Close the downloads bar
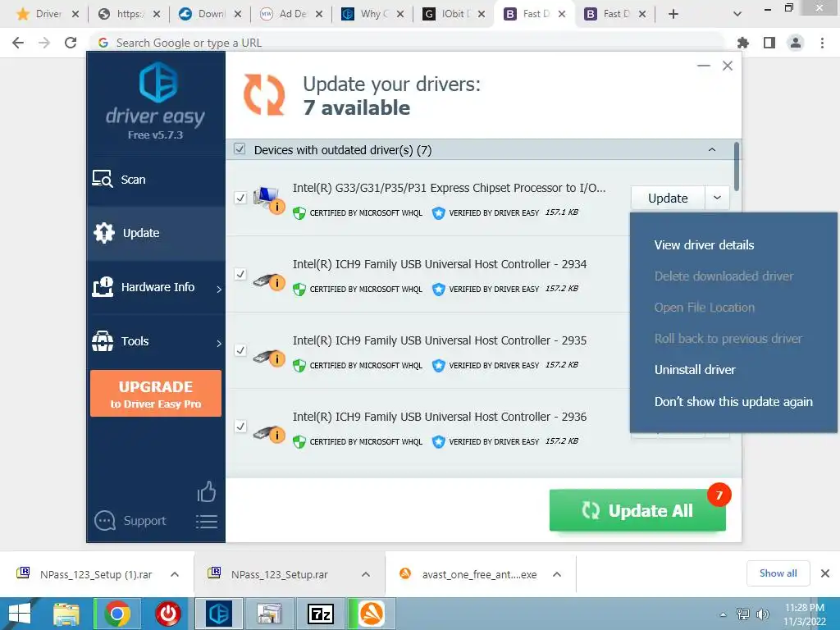This screenshot has width=840, height=630. point(825,573)
